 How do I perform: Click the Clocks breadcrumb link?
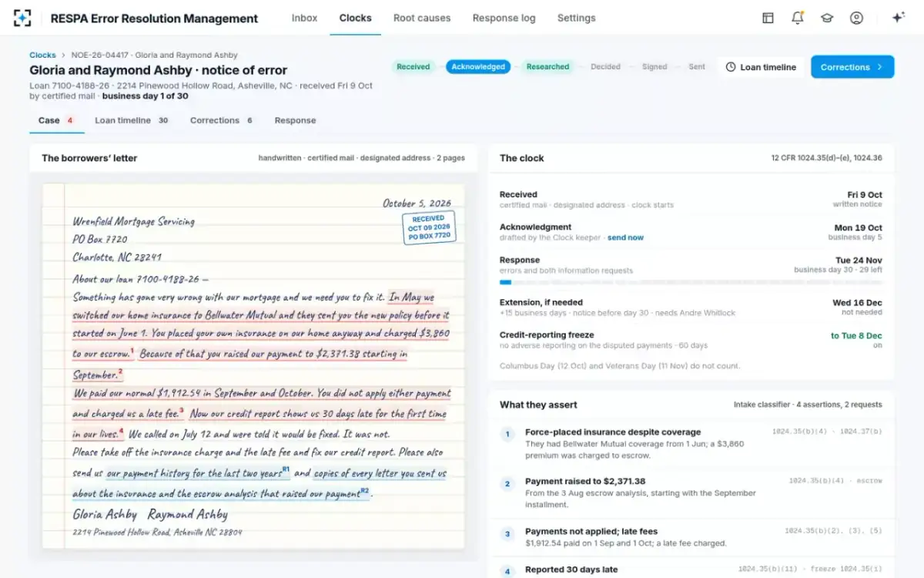[x=42, y=55]
